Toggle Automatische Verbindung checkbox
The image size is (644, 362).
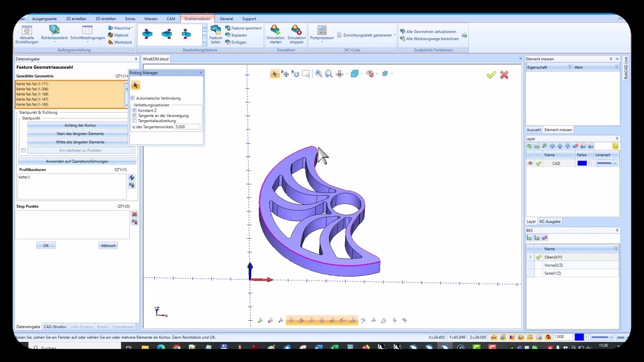(x=133, y=98)
